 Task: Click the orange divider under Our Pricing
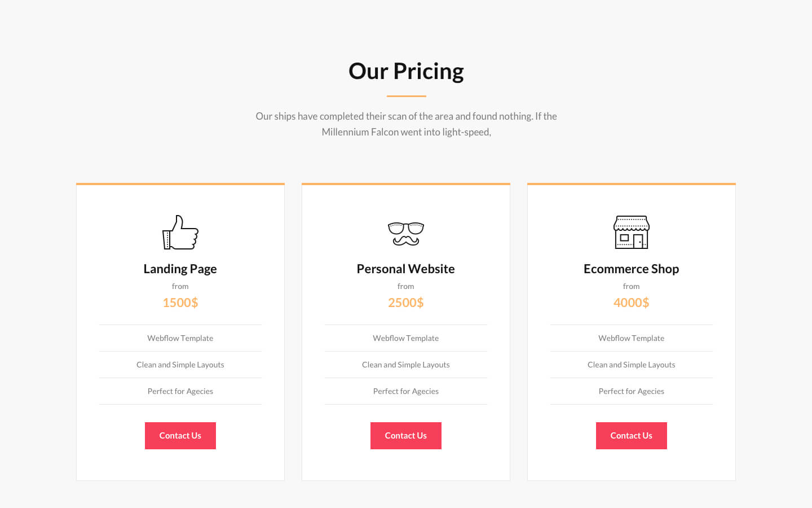pos(406,97)
